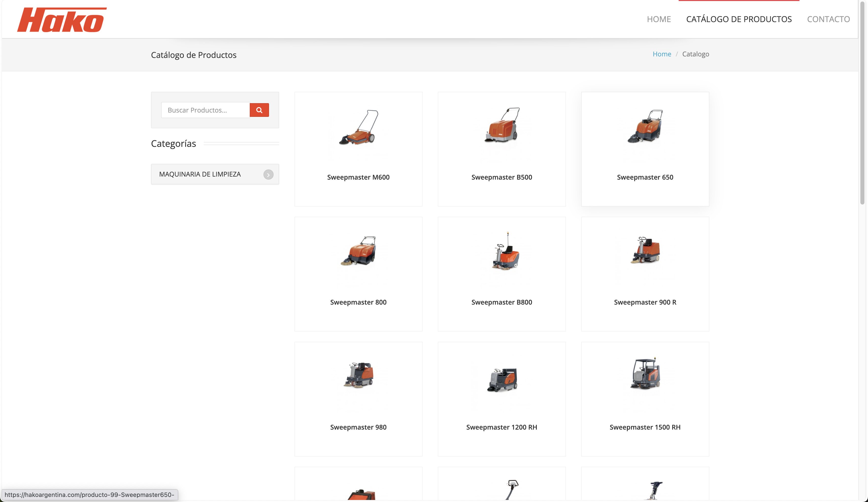
Task: Click the Sweepmaster 980 title link
Action: (x=358, y=427)
